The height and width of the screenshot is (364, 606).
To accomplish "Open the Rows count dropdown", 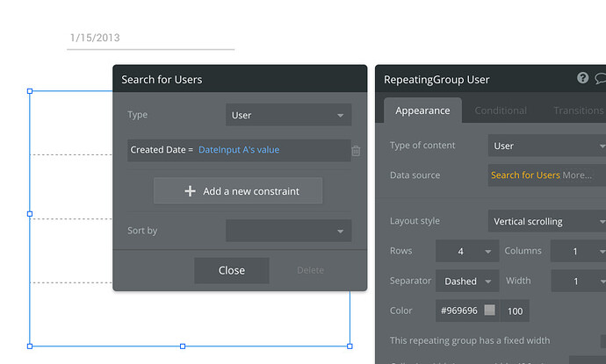I will (x=467, y=251).
